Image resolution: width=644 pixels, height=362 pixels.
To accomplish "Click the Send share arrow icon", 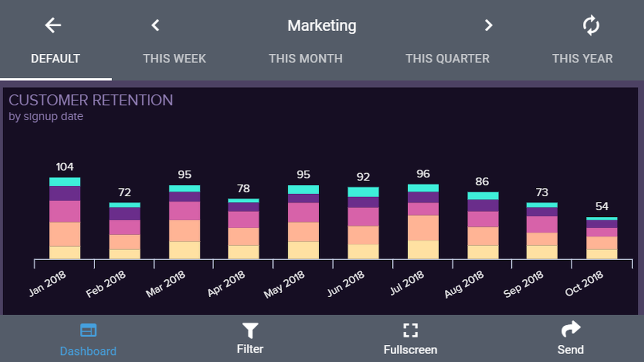I will 571,329.
